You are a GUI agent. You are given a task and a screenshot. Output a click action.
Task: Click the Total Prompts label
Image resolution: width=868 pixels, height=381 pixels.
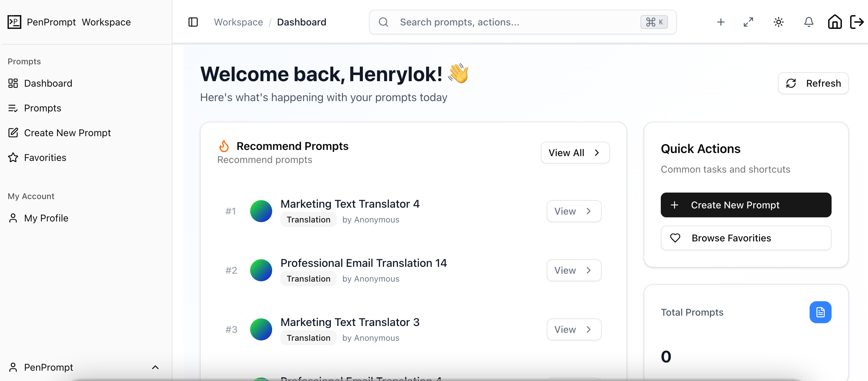click(x=692, y=312)
